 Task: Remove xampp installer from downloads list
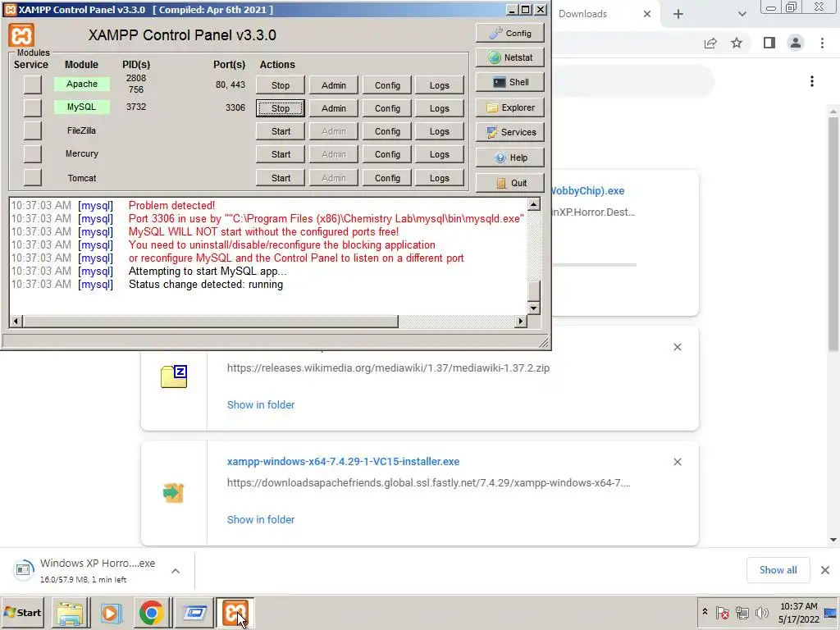point(677,462)
